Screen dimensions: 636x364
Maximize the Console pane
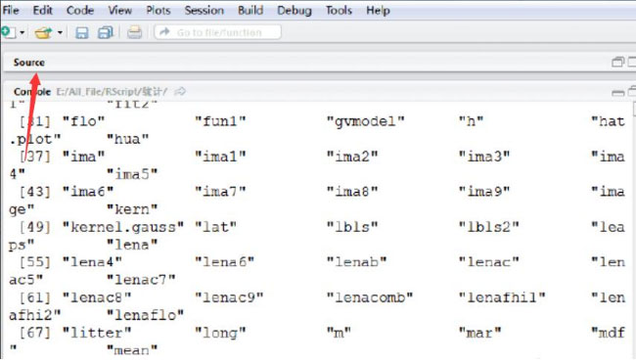point(632,92)
